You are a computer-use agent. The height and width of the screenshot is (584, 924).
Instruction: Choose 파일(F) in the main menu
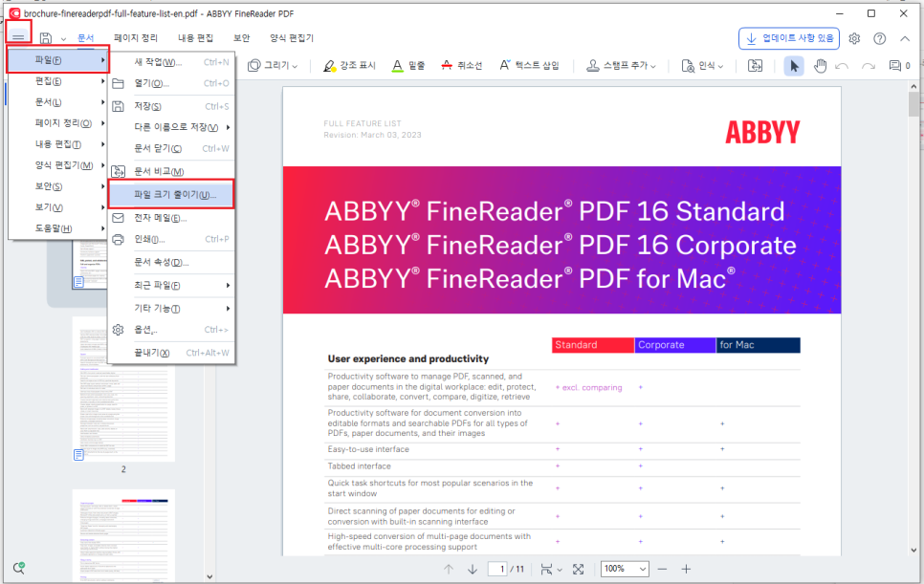(x=57, y=60)
